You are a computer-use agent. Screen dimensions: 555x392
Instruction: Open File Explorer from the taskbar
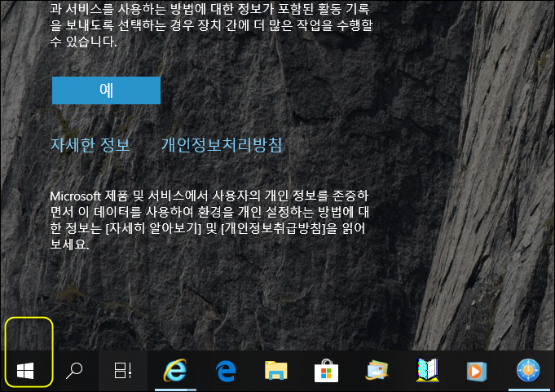coord(275,370)
